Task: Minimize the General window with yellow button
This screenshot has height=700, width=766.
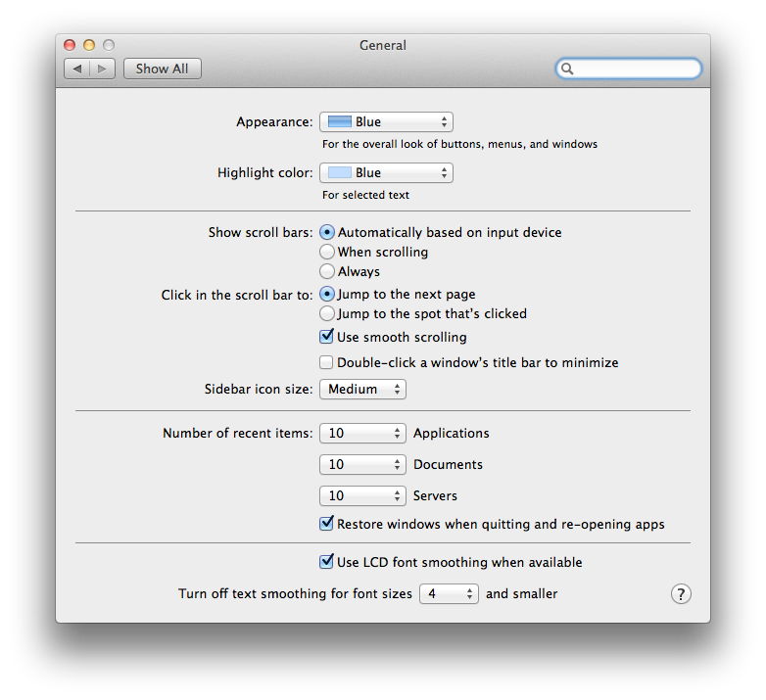Action: point(89,45)
